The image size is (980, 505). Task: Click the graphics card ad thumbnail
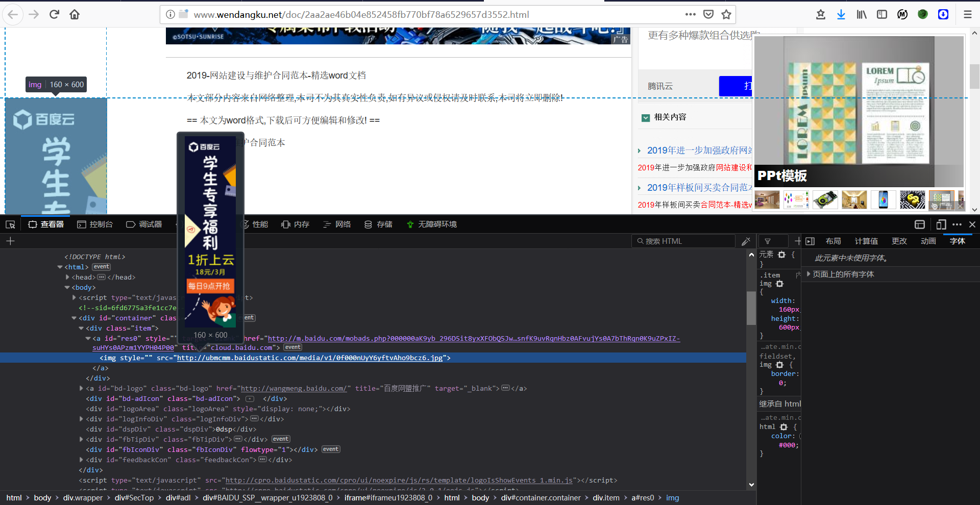825,199
